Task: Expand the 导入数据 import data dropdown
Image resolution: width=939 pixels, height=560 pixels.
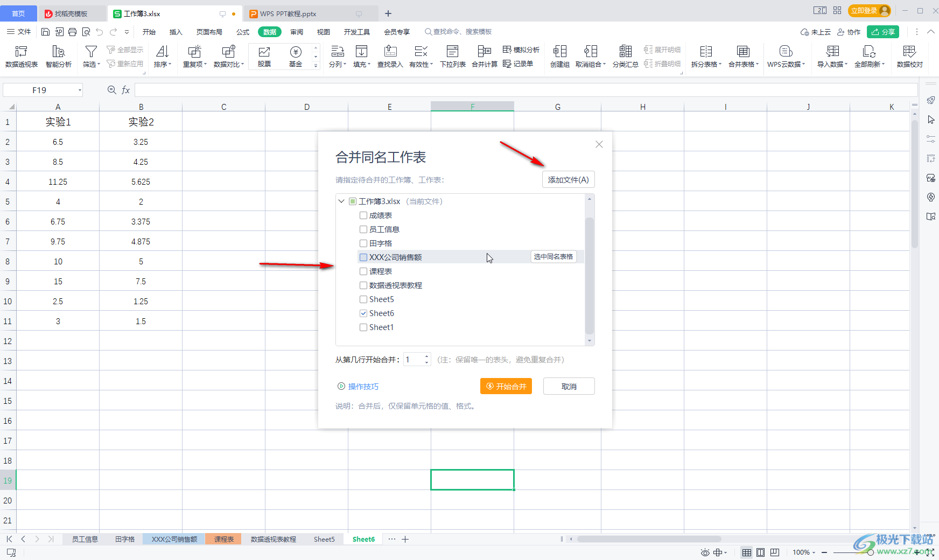Action: click(846, 65)
